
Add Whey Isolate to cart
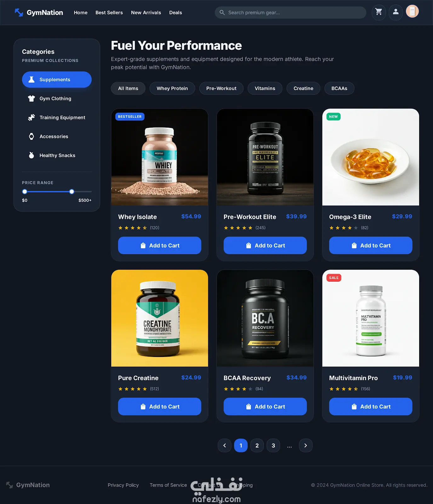[x=160, y=245]
